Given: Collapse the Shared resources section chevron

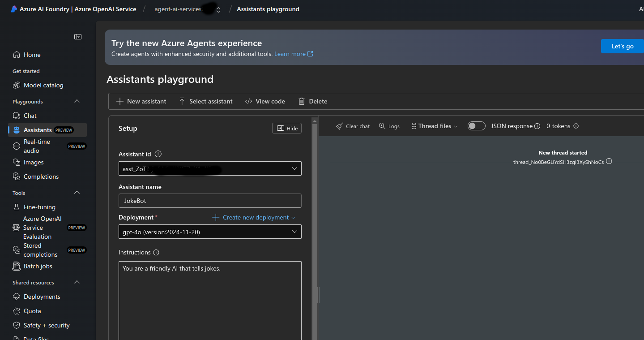Looking at the screenshot, I should click(77, 282).
